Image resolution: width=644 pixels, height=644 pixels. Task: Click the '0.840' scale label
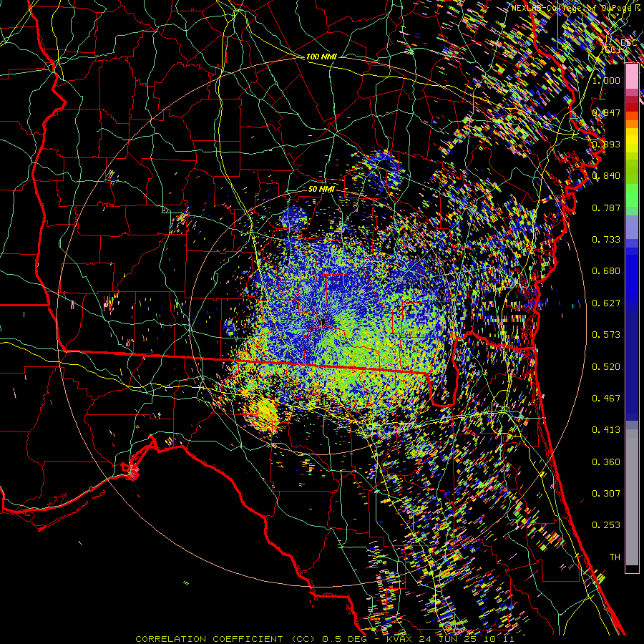point(606,176)
